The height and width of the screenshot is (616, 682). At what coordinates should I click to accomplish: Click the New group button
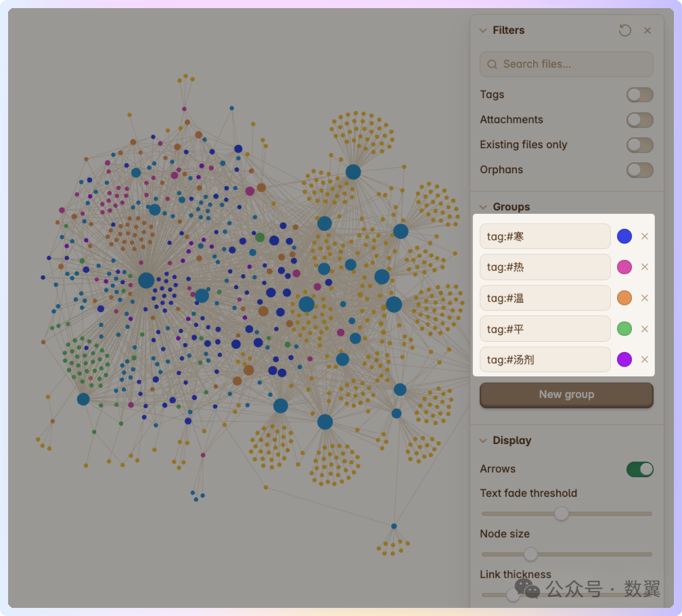pos(566,395)
